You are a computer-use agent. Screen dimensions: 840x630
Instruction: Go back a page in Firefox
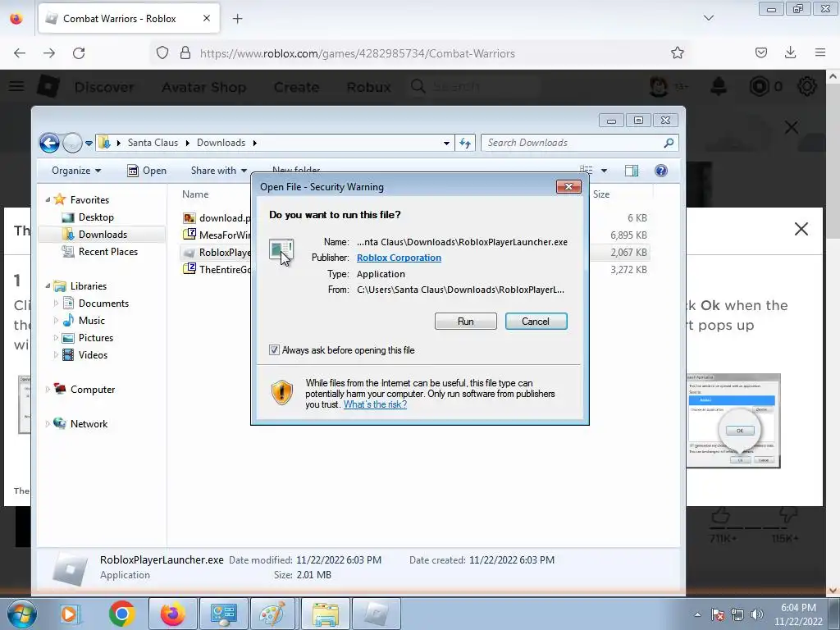click(x=20, y=53)
